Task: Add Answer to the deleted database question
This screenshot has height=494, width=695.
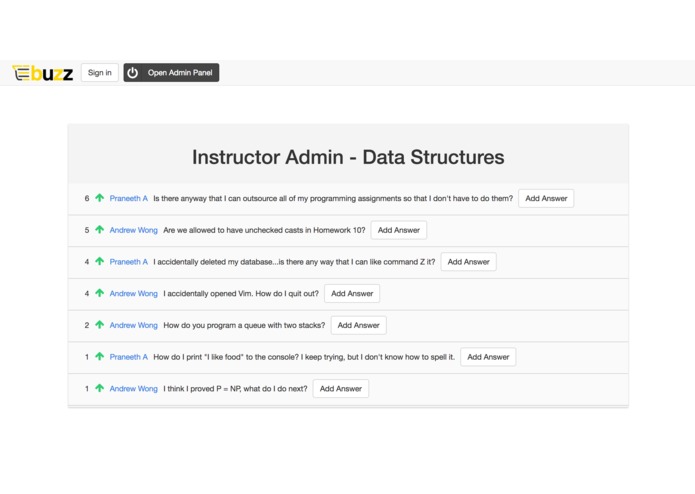Action: (x=469, y=262)
